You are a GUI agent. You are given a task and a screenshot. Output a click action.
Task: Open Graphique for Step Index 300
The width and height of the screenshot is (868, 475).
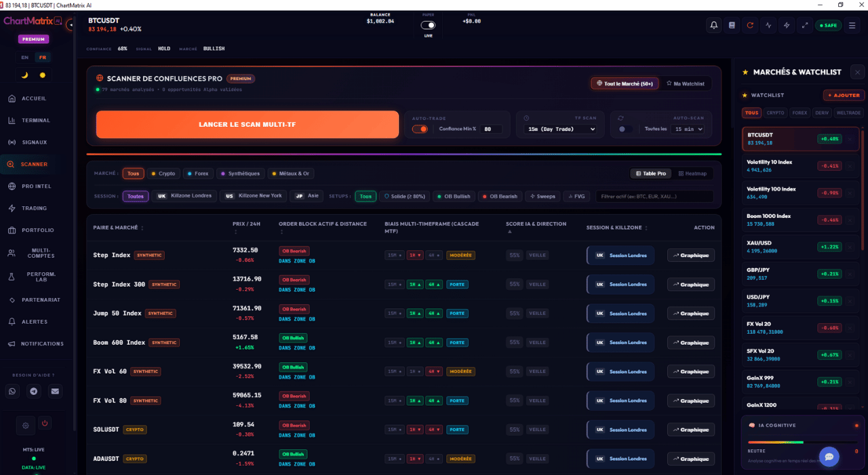tap(691, 284)
